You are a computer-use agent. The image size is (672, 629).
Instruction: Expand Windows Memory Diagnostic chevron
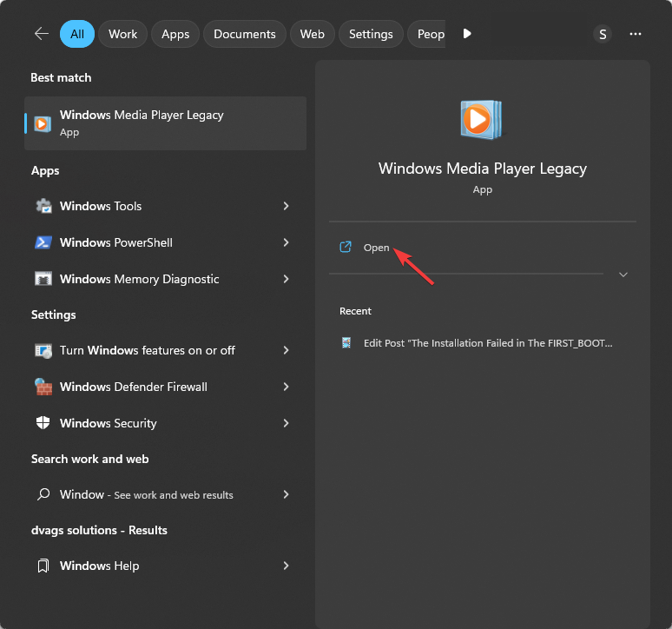286,279
